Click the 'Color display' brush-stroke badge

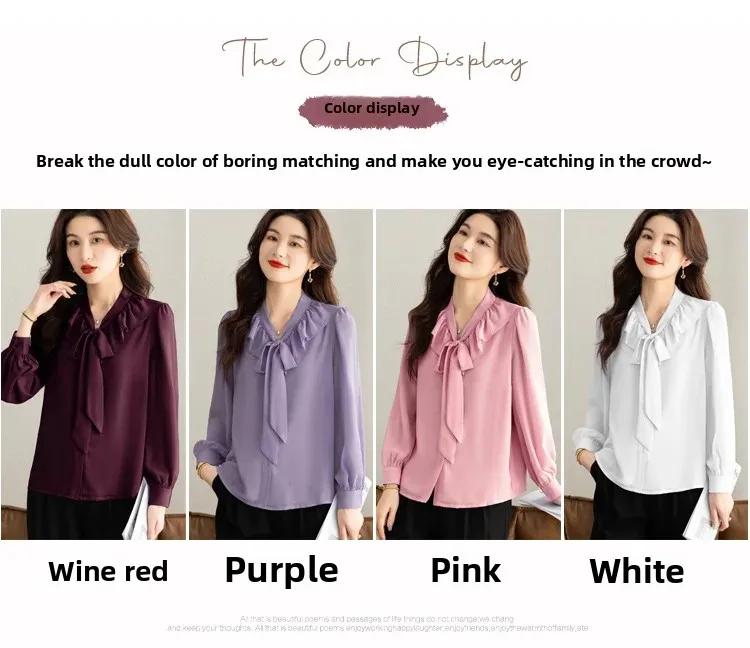[373, 112]
